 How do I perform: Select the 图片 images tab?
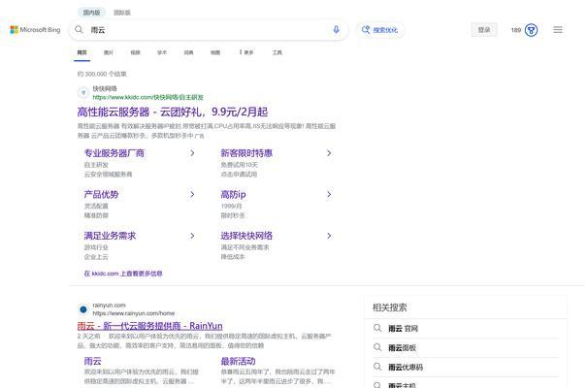(x=109, y=52)
